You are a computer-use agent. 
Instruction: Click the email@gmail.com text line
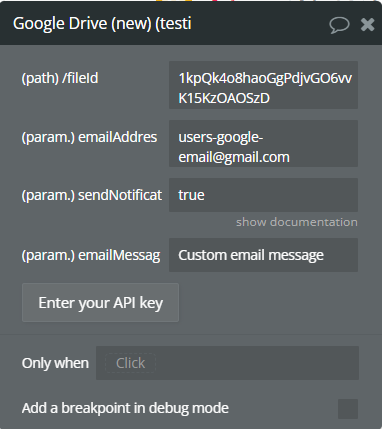[x=234, y=157]
